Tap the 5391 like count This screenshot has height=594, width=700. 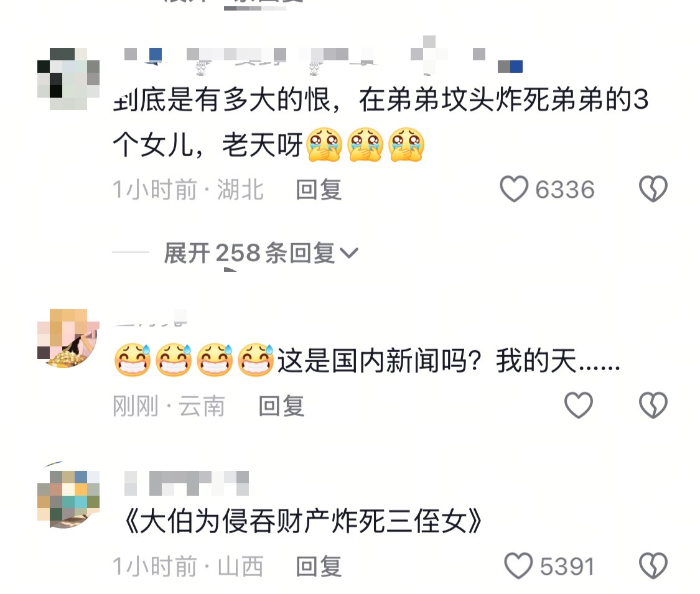click(x=567, y=567)
